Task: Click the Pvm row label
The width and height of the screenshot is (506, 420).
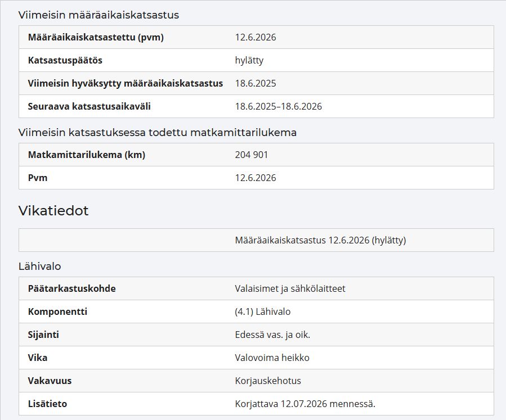Action: click(38, 178)
